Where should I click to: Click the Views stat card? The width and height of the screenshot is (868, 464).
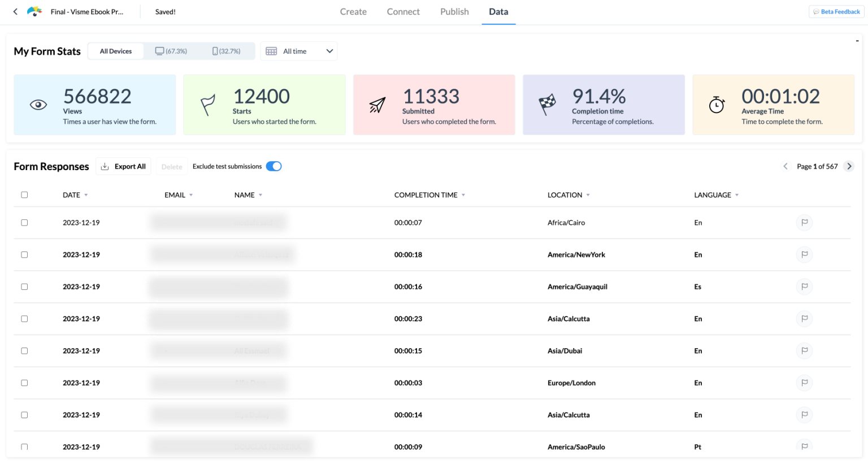click(94, 105)
